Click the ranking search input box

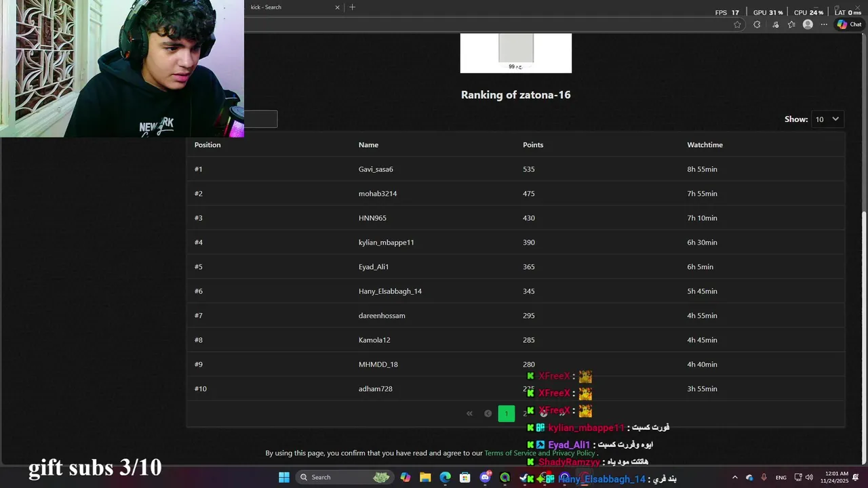click(x=261, y=119)
